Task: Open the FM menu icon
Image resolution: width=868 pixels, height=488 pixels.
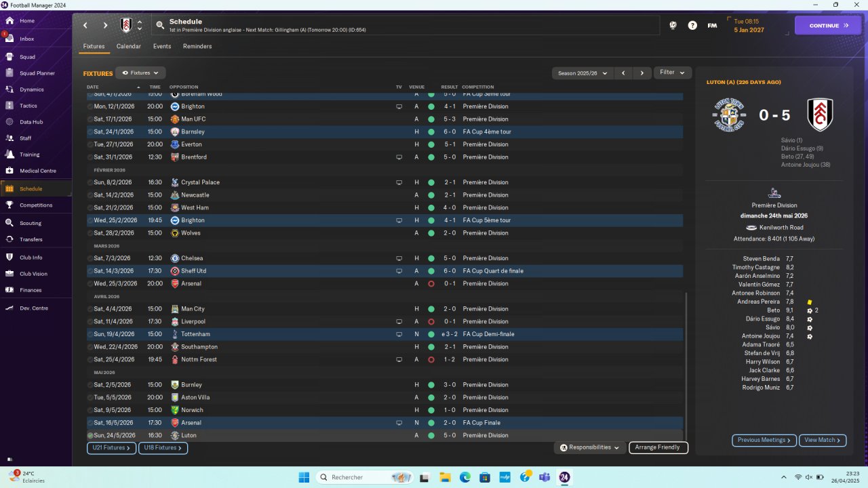Action: (712, 26)
